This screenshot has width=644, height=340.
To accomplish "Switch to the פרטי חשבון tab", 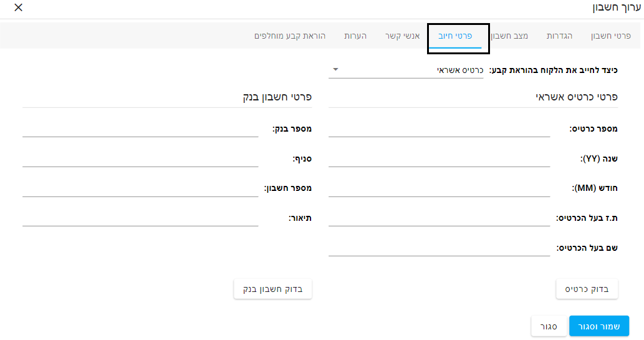I will pyautogui.click(x=611, y=36).
